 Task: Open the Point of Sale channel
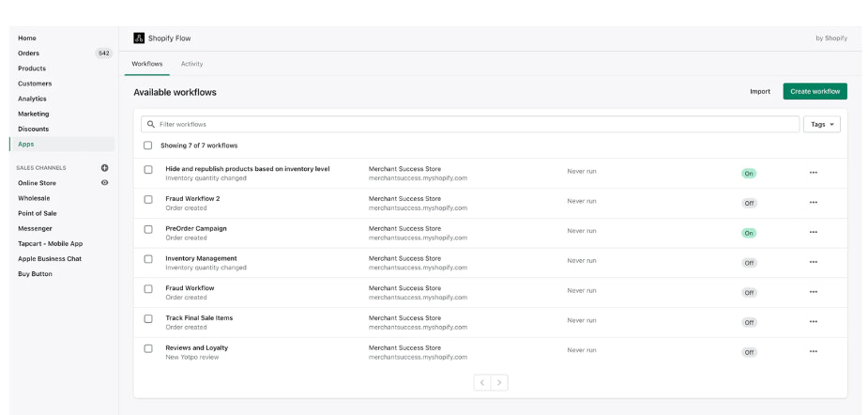pyautogui.click(x=38, y=213)
